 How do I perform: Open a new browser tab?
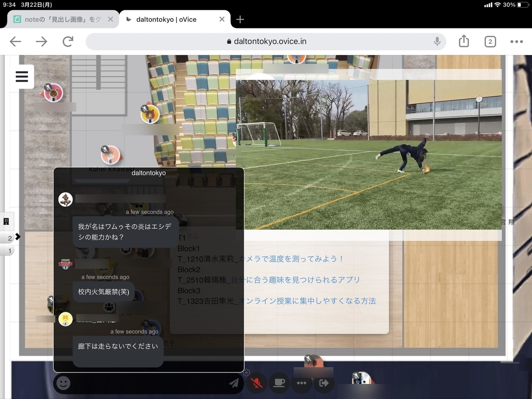point(240,20)
